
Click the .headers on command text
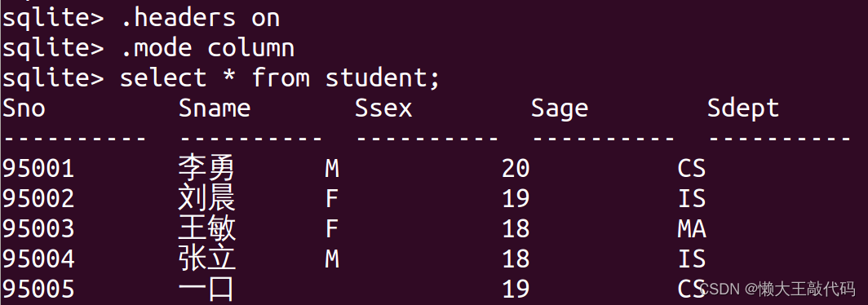tap(200, 18)
